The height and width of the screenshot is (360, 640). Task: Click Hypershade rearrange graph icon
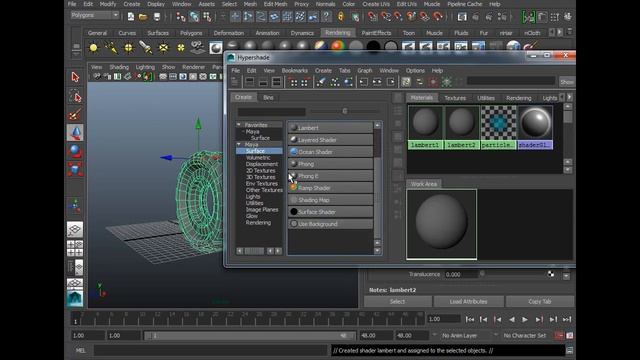click(335, 82)
